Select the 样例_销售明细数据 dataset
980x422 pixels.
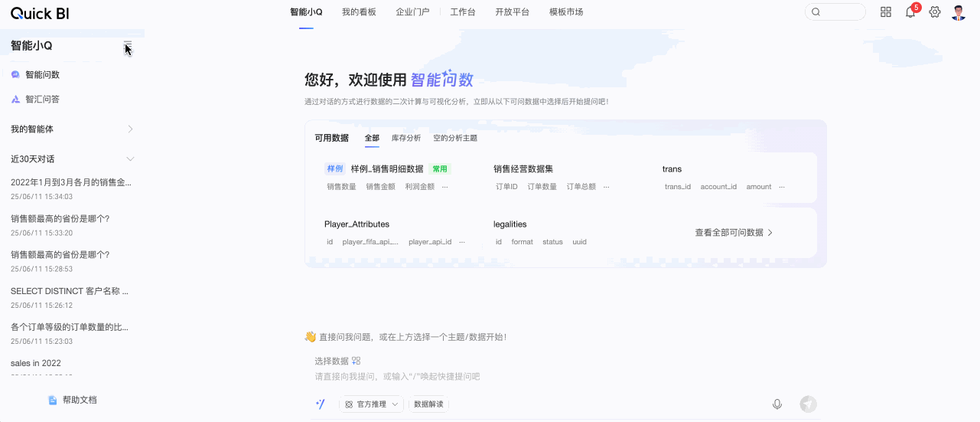point(387,168)
